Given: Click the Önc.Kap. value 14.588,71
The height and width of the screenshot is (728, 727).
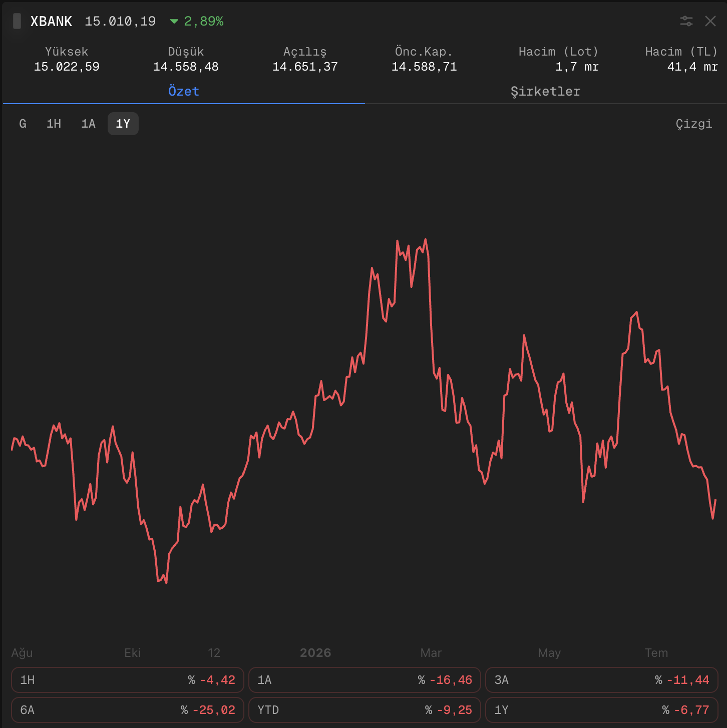Looking at the screenshot, I should click(x=424, y=67).
